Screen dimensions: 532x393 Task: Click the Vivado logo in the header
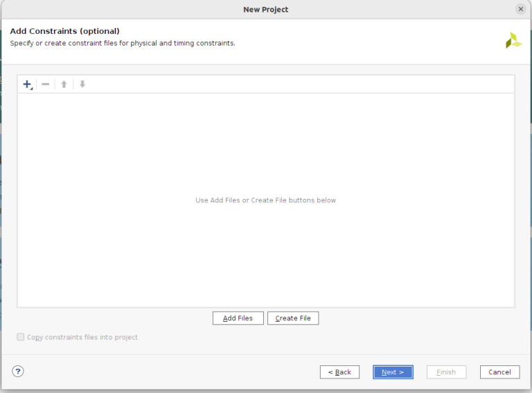(x=513, y=40)
